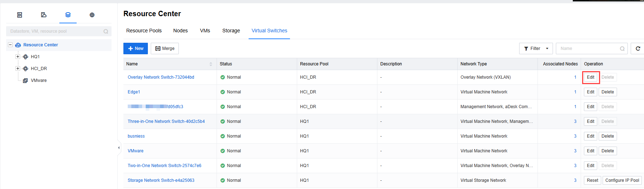Click the refresh icon button
This screenshot has width=644, height=189.
point(638,49)
